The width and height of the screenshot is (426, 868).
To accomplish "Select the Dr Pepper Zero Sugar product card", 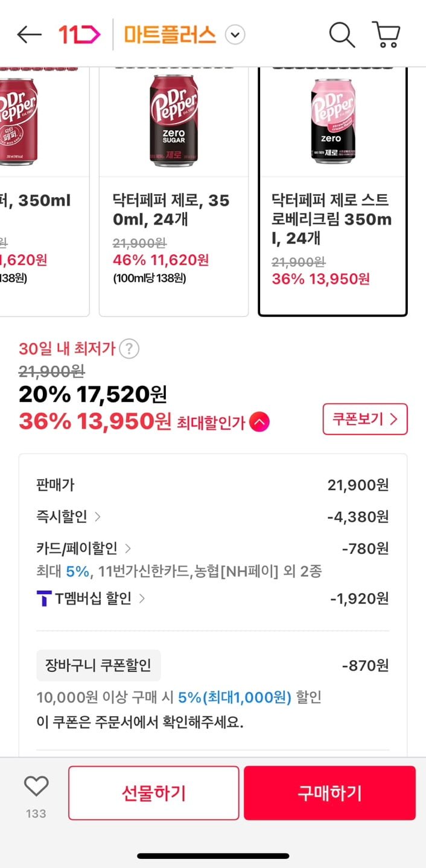I will [174, 193].
